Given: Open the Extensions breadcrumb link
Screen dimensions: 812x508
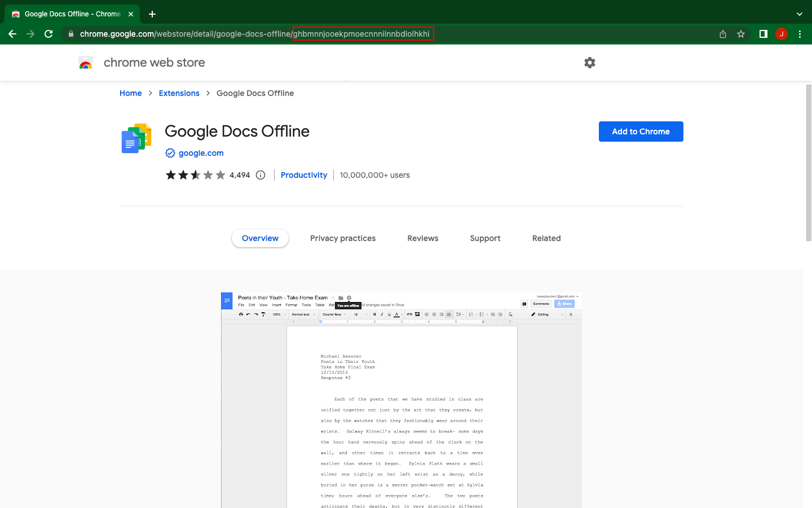Looking at the screenshot, I should [x=179, y=93].
